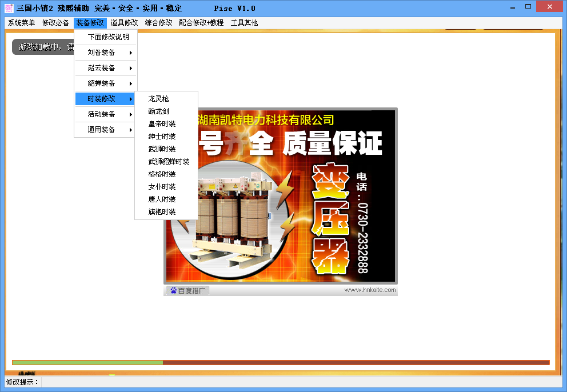Minimize the window
This screenshot has width=567, height=392.
(512, 7)
